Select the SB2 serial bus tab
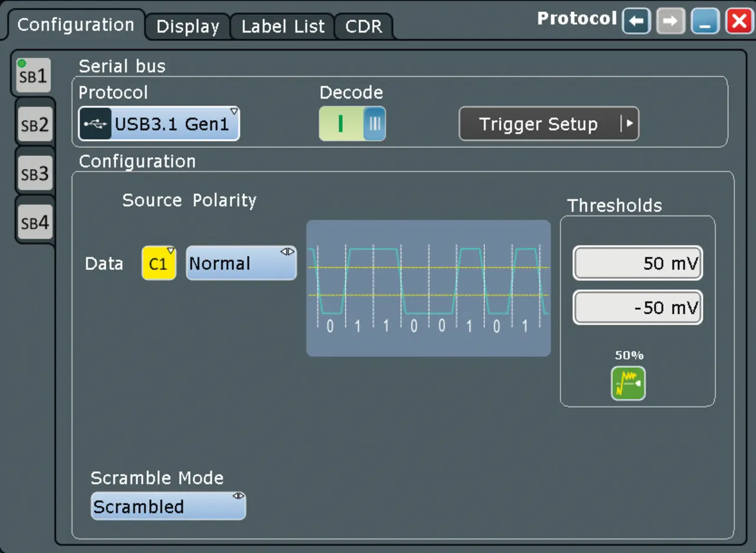The image size is (756, 553). point(35,125)
